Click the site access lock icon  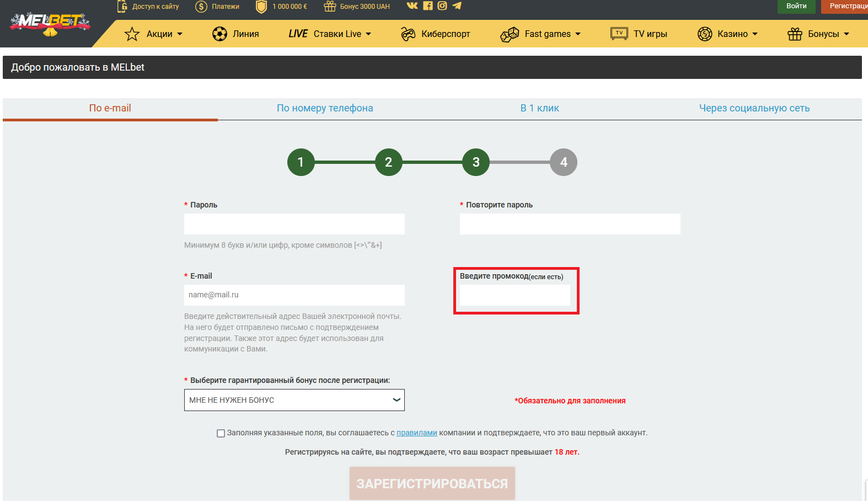click(x=122, y=7)
